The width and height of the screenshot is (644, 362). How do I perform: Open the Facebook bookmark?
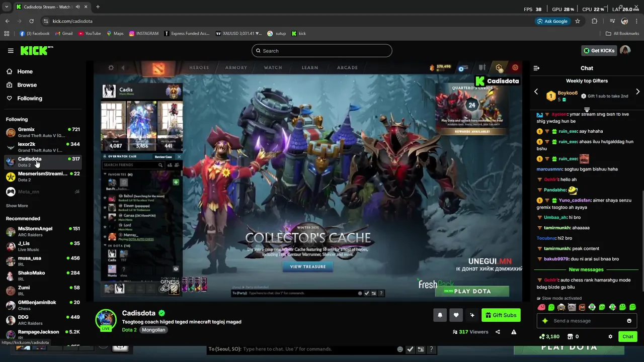(35, 34)
